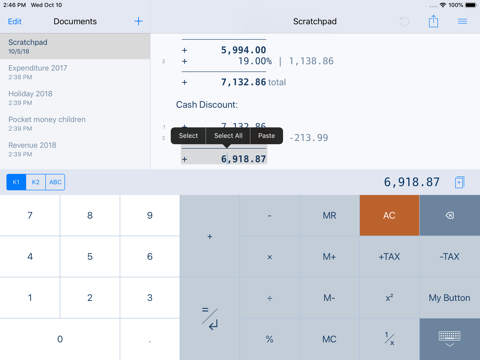Check the battery indicator icon
480x360 pixels.
(471, 5)
